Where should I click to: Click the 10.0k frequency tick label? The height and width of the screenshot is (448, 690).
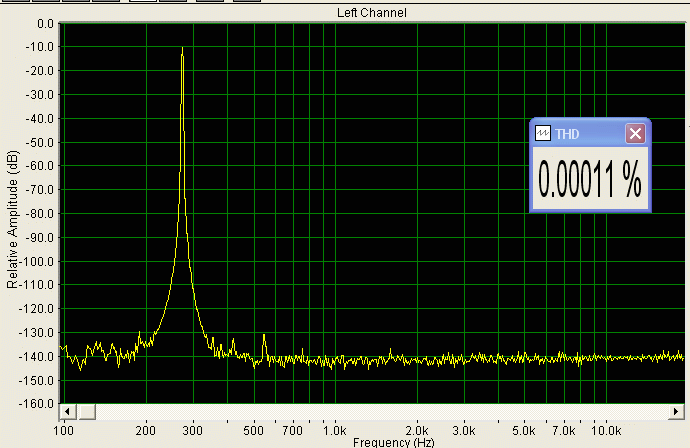click(x=606, y=430)
